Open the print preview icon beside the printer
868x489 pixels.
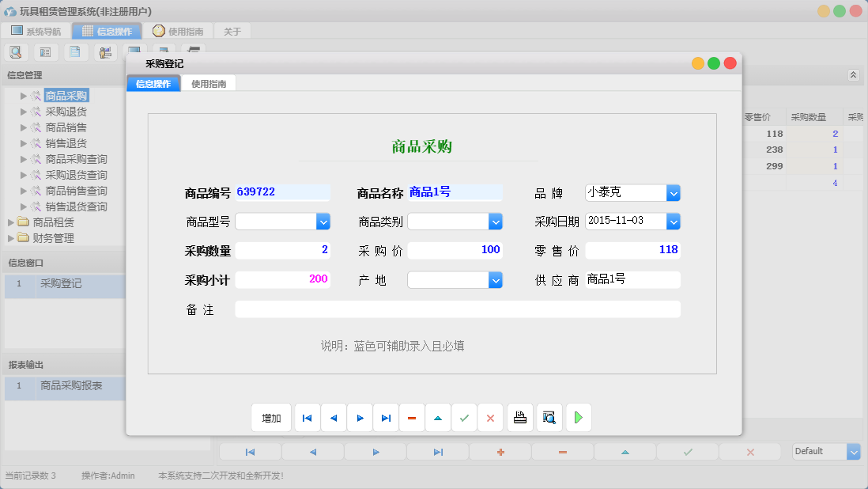point(549,417)
